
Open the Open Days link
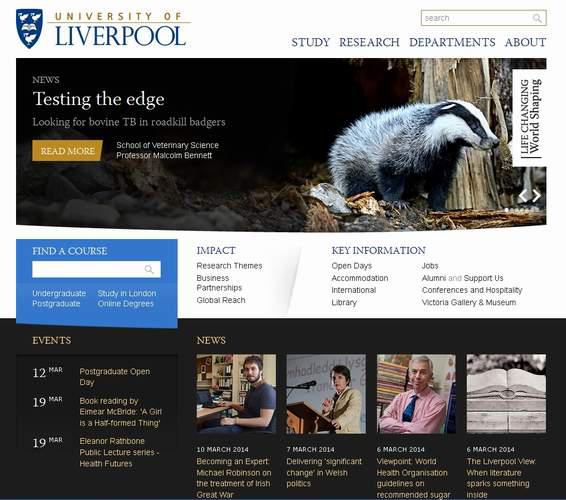coord(352,266)
